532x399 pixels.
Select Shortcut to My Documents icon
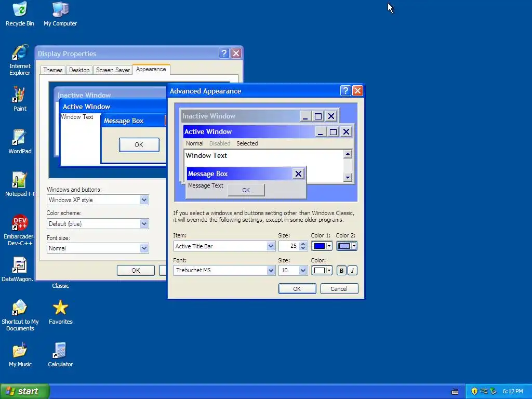20,315
